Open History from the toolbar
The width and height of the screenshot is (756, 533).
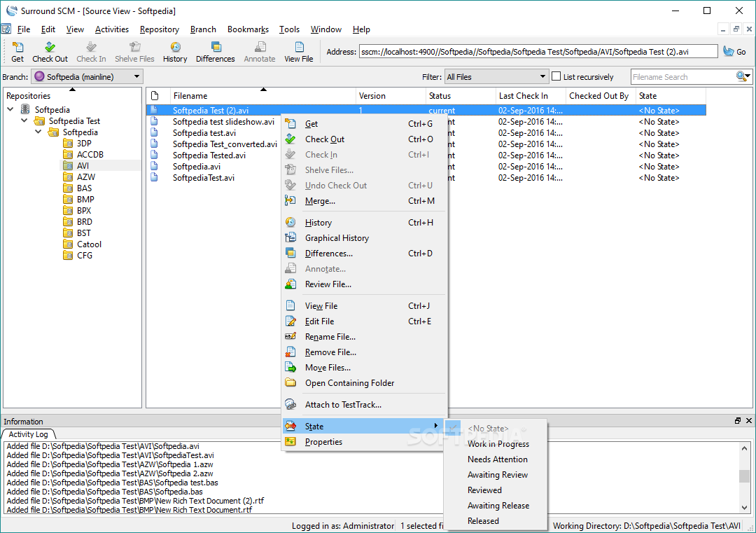pos(175,52)
